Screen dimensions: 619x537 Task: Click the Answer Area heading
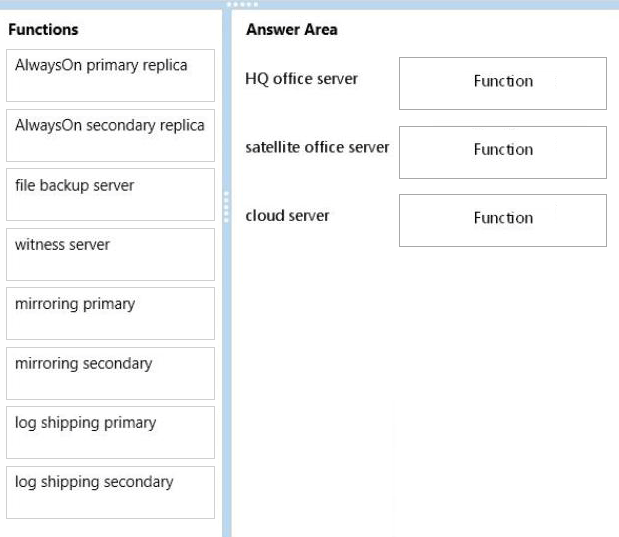pos(291,30)
